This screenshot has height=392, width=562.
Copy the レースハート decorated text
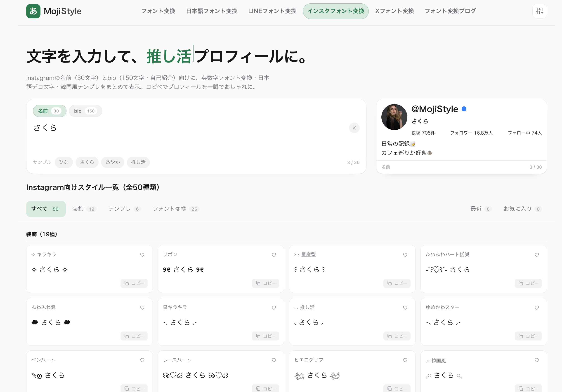point(265,388)
